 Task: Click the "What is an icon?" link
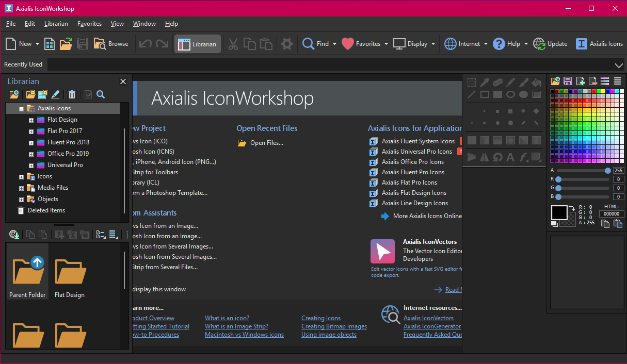pyautogui.click(x=227, y=318)
